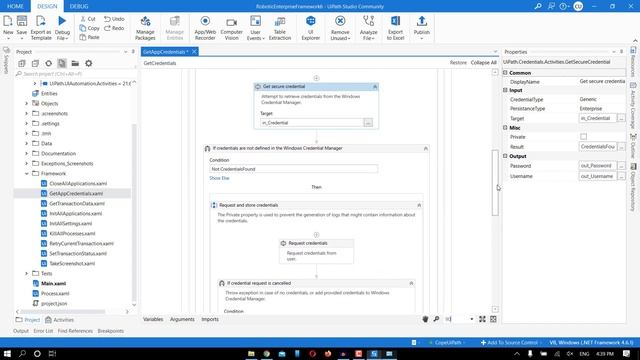Close the GetAppCredentials tab
Image resolution: width=640 pixels, height=360 pixels.
[194, 51]
